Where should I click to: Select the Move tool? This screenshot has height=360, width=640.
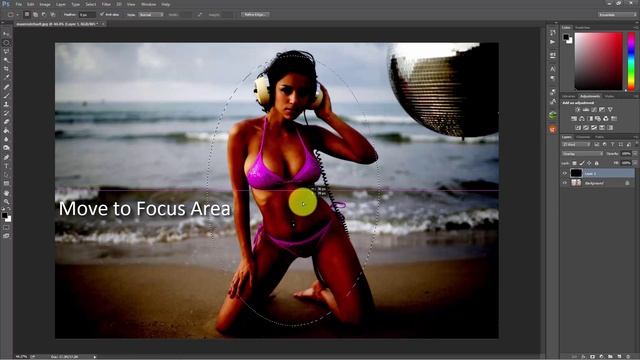coord(6,34)
